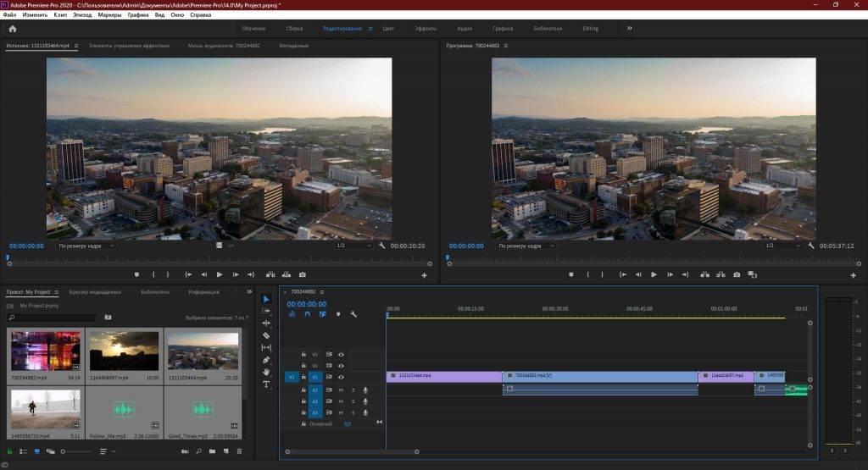Mute audio track A1
868x470 pixels.
[341, 390]
